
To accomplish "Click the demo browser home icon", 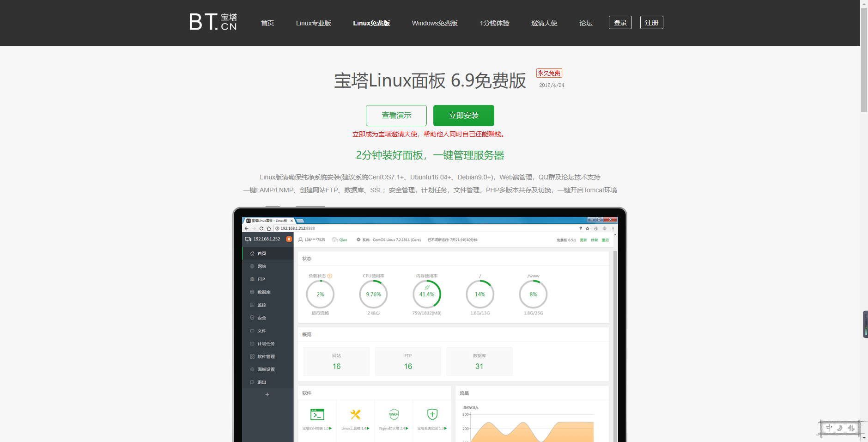I will [269, 228].
